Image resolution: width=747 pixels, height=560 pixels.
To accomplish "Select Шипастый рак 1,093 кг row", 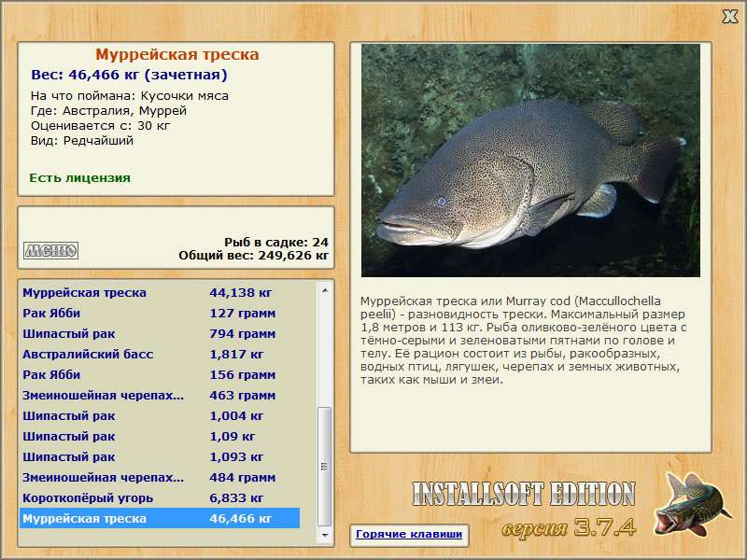I will tap(160, 456).
